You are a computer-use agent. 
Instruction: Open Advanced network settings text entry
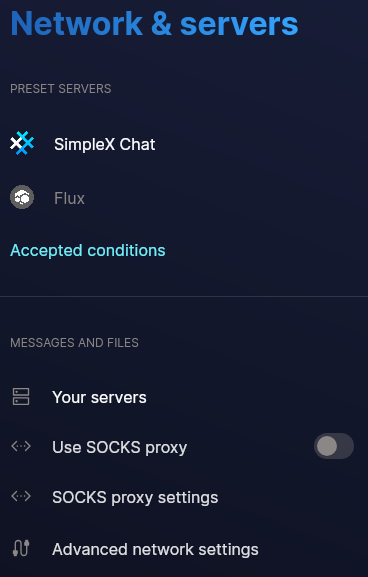click(x=155, y=549)
